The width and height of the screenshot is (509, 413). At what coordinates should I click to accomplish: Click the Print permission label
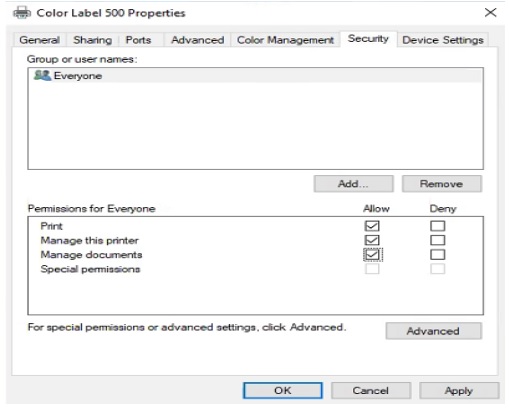(x=51, y=226)
